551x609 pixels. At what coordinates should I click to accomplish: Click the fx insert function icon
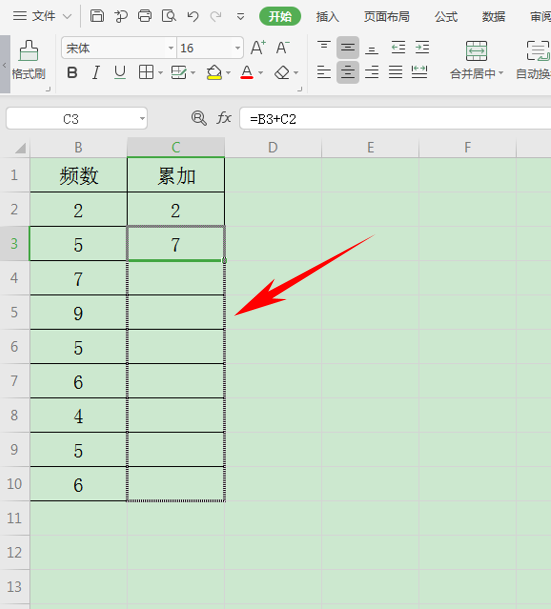[224, 118]
